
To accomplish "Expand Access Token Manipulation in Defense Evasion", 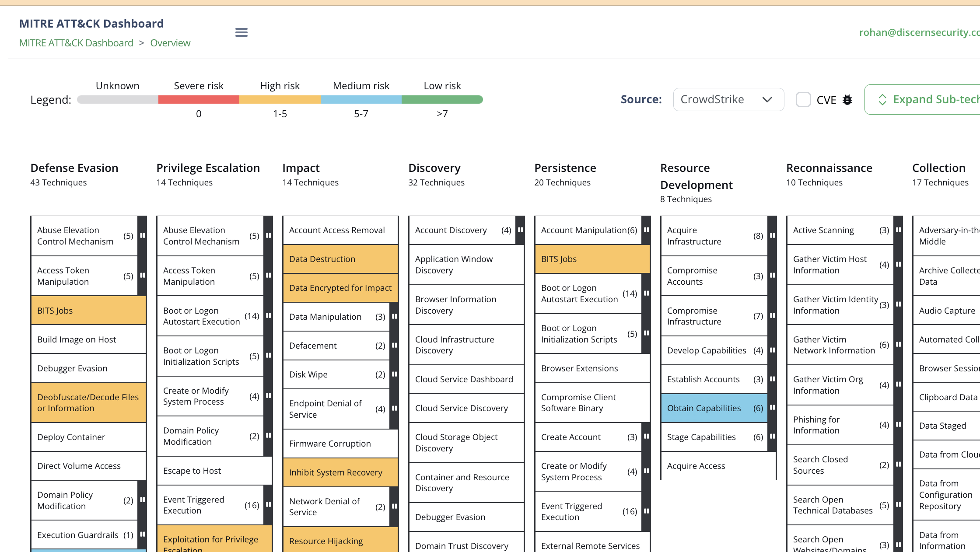I will point(142,276).
